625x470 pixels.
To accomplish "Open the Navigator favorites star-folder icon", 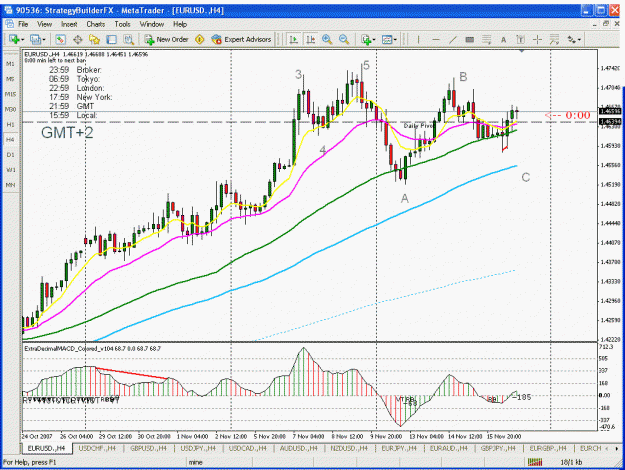I will point(94,39).
